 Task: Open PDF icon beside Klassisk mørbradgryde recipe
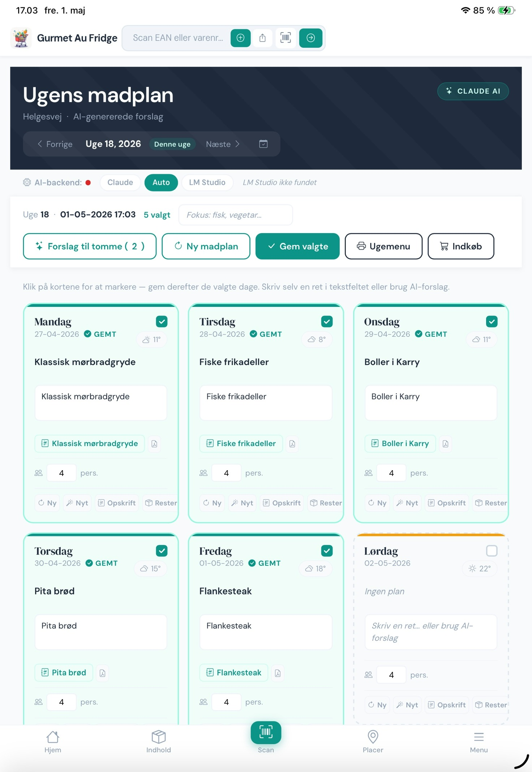point(154,443)
